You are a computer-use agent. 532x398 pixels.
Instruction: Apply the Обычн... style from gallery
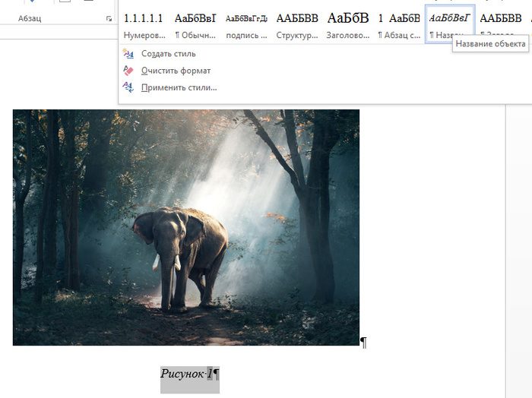point(195,25)
